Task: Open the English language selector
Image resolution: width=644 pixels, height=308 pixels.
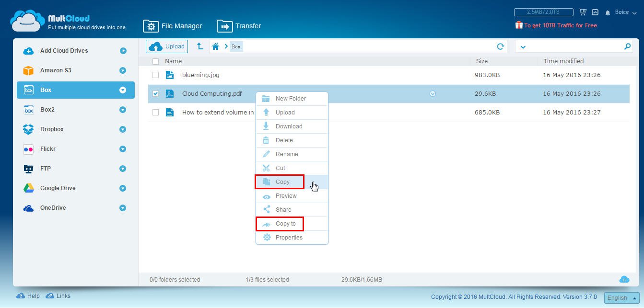Action: click(x=621, y=297)
